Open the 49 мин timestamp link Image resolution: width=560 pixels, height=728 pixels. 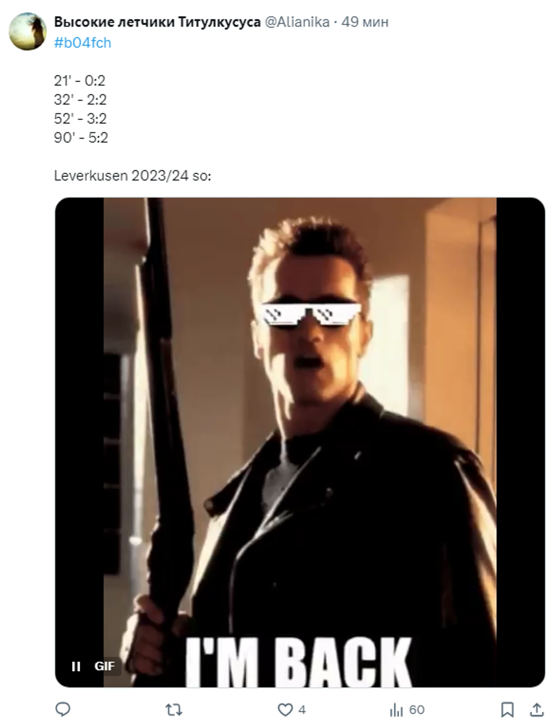(x=365, y=22)
